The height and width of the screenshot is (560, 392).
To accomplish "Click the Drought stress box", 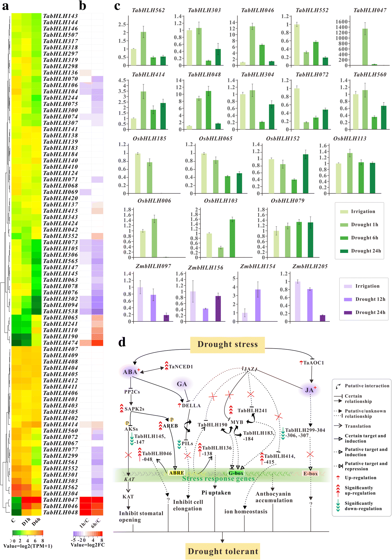I will [228, 345].
